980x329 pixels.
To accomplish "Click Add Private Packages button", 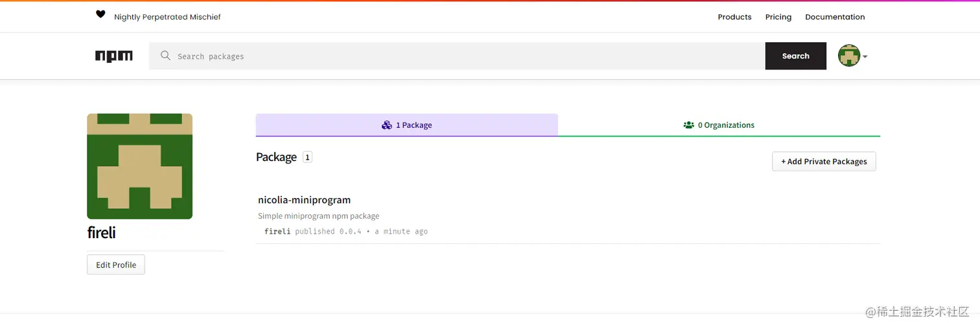I will coord(824,162).
